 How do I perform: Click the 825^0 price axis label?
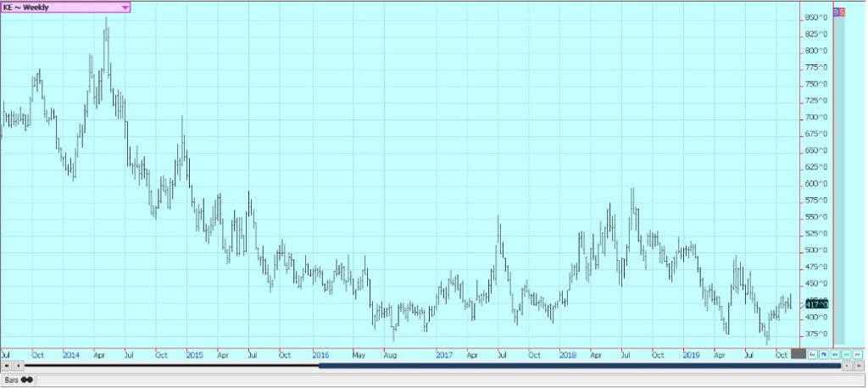816,35
